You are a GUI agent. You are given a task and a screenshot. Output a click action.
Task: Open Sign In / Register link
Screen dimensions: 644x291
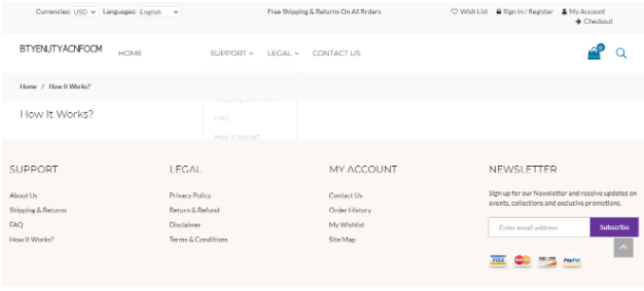pyautogui.click(x=528, y=11)
